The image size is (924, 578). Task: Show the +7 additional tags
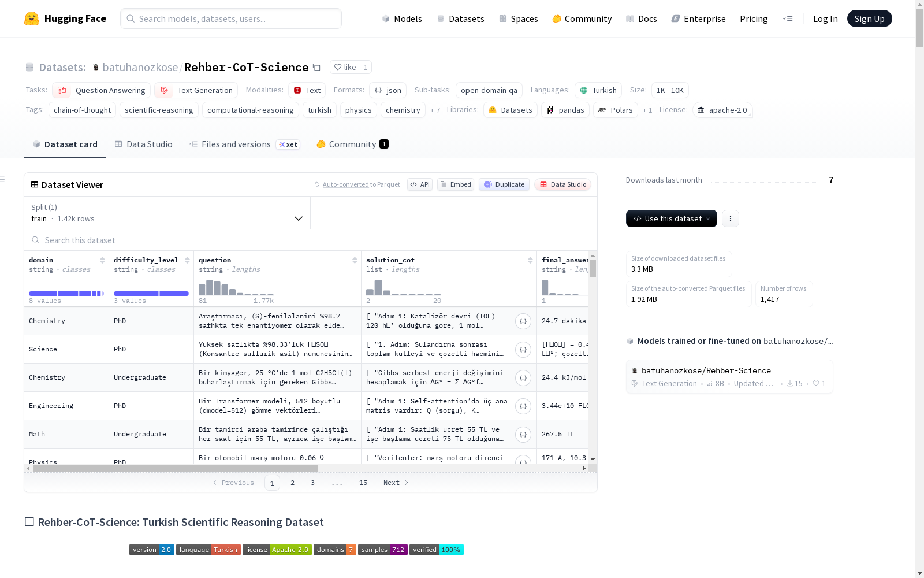tap(435, 110)
